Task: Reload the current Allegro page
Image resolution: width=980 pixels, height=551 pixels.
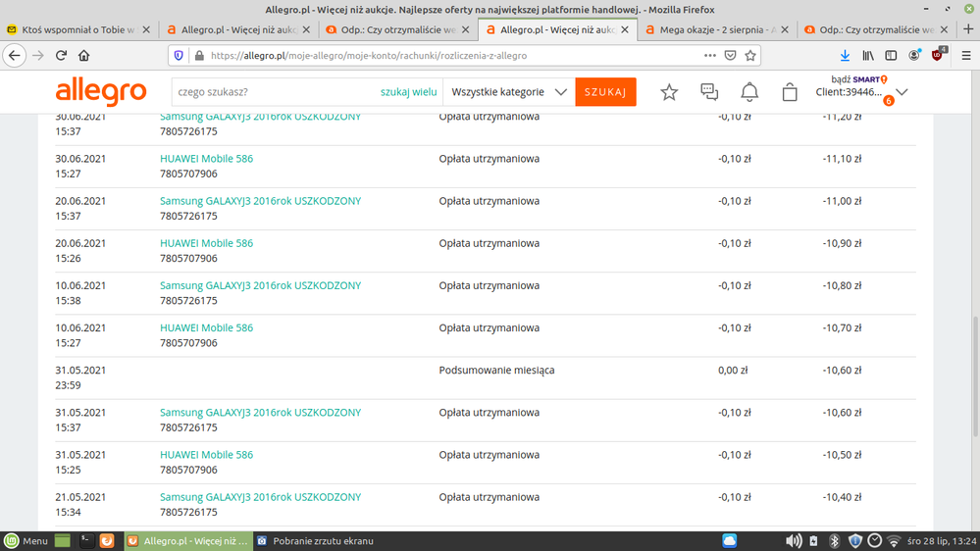Action: click(x=61, y=56)
